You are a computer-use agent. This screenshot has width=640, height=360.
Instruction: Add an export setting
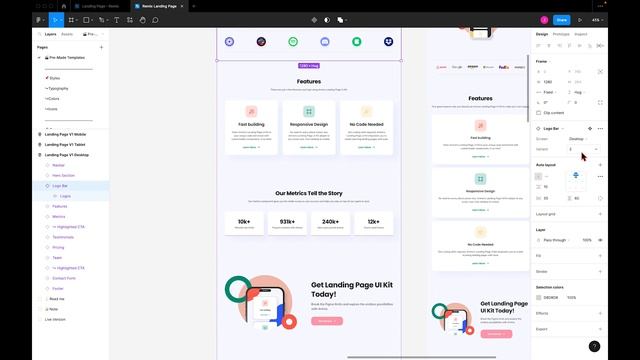tap(600, 329)
